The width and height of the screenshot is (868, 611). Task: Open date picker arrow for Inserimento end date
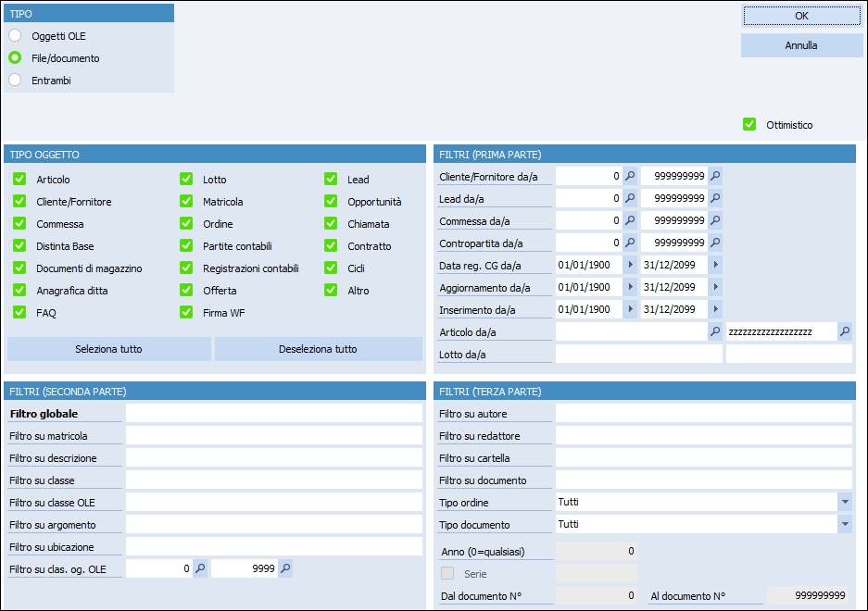715,309
